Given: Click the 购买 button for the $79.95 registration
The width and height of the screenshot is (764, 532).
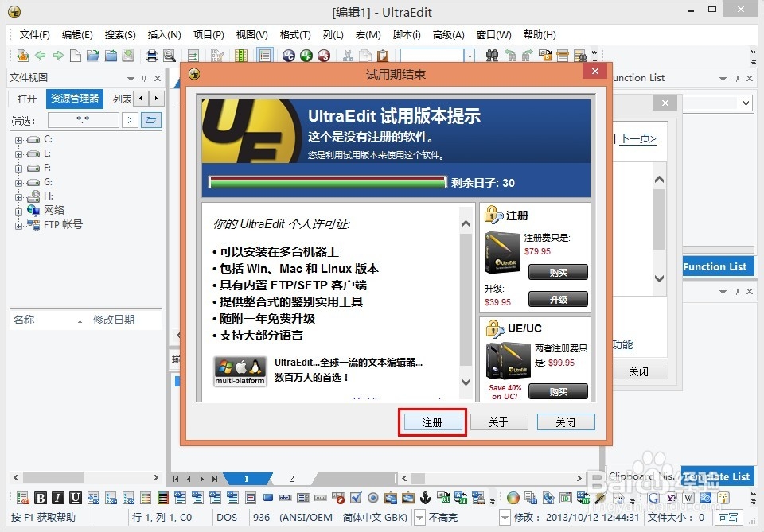Looking at the screenshot, I should pos(558,272).
